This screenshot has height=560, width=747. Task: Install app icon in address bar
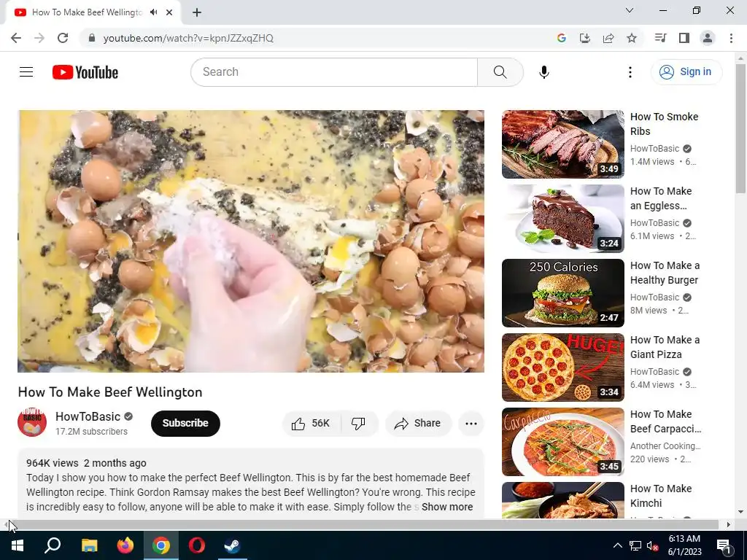pyautogui.click(x=584, y=38)
